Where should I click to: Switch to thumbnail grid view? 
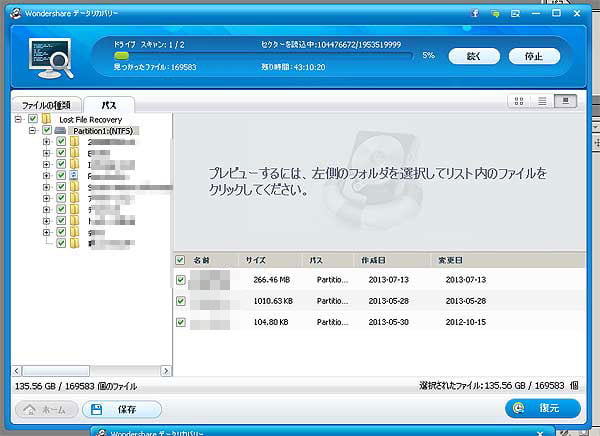520,101
